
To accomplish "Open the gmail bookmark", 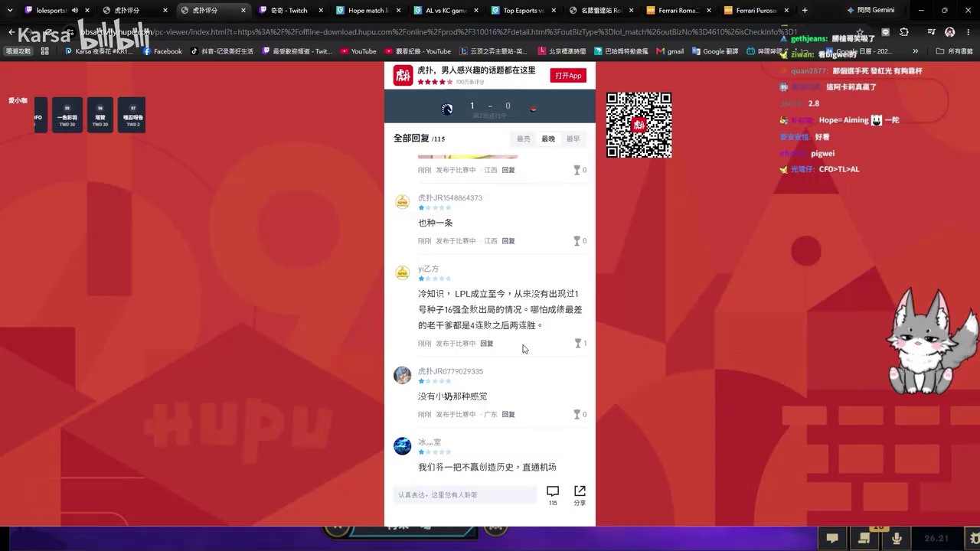I will (x=670, y=51).
